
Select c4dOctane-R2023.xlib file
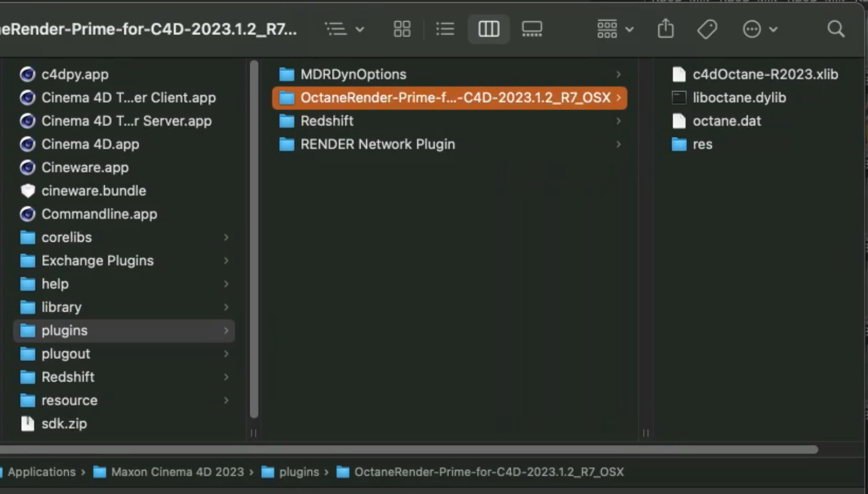(755, 74)
